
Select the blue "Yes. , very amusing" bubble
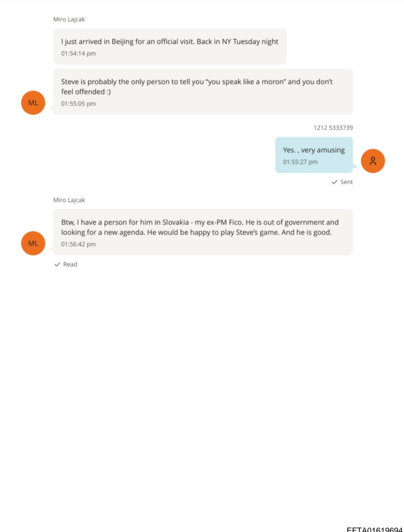click(x=314, y=155)
